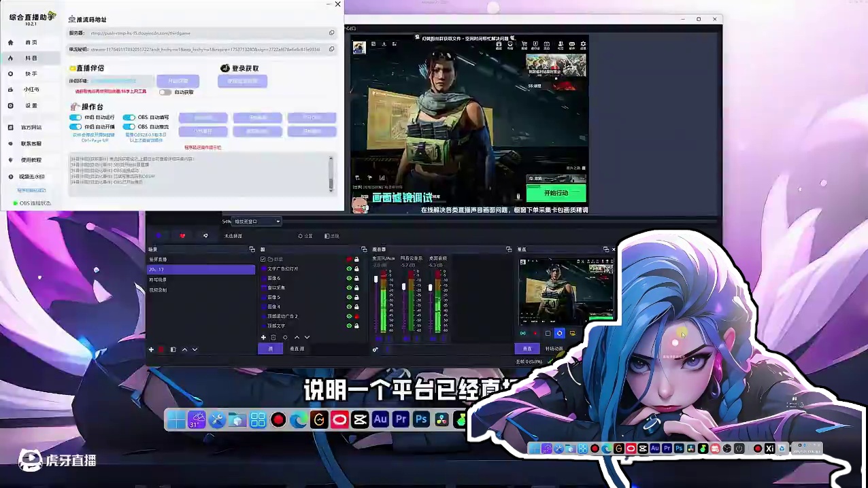
Task: Copy the server address with copy icon
Action: click(331, 33)
